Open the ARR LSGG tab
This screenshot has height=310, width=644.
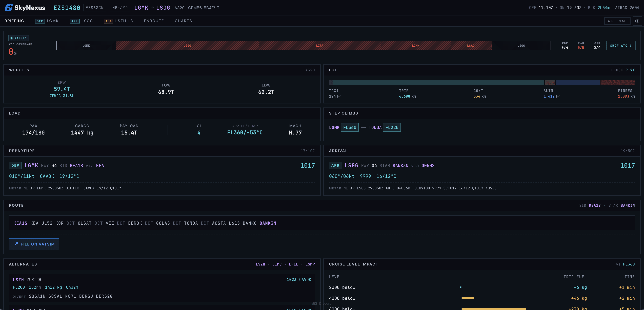(81, 21)
